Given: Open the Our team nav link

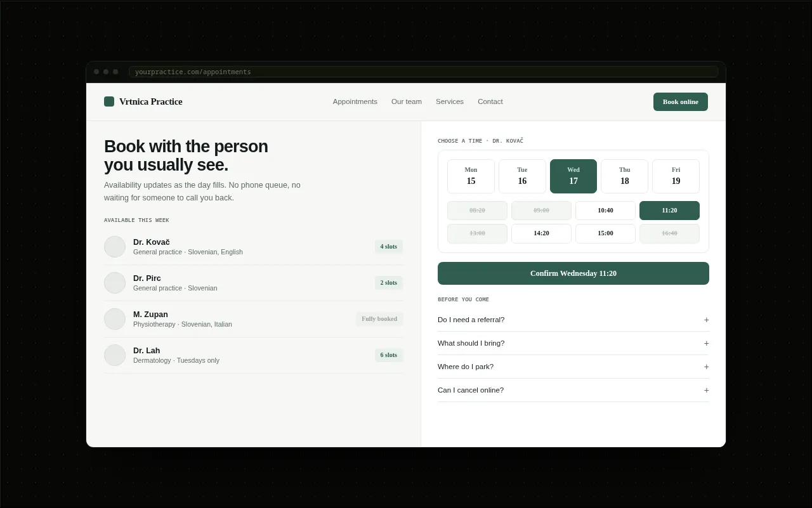Looking at the screenshot, I should coord(407,101).
